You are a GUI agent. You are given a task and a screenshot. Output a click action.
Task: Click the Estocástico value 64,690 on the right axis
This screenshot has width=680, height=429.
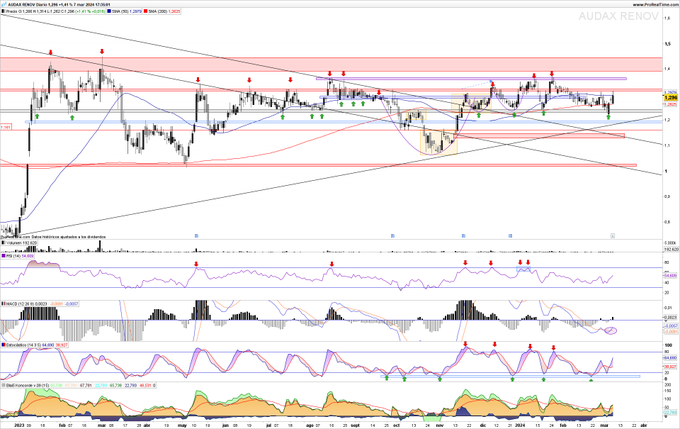pos(670,358)
